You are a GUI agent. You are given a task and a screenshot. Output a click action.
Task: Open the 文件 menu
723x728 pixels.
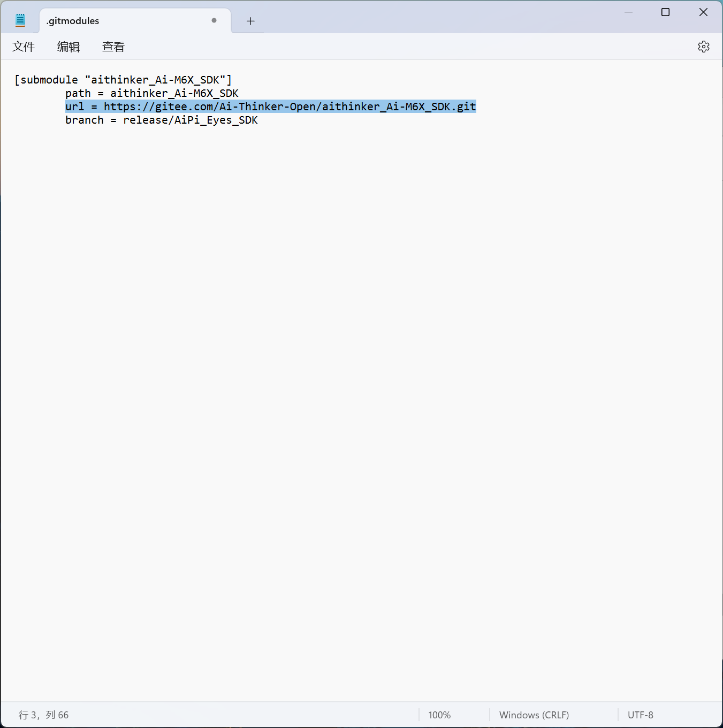(x=24, y=47)
